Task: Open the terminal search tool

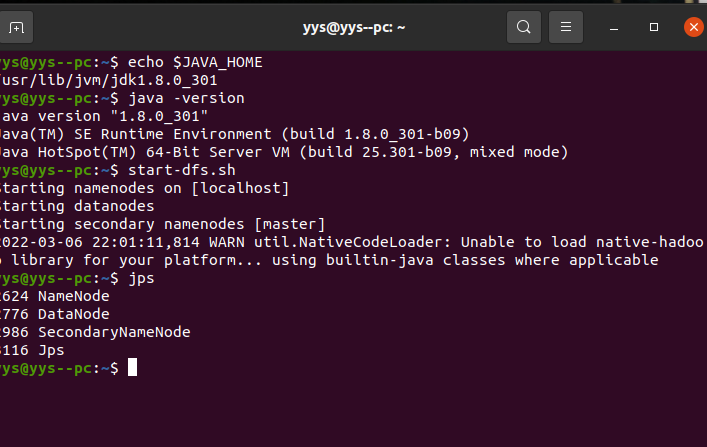Action: 523,27
